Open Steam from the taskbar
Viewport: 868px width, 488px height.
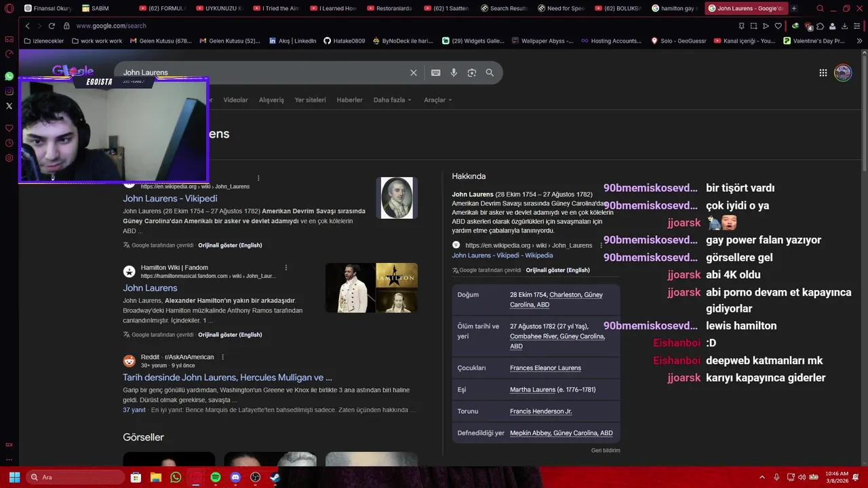coord(275,477)
